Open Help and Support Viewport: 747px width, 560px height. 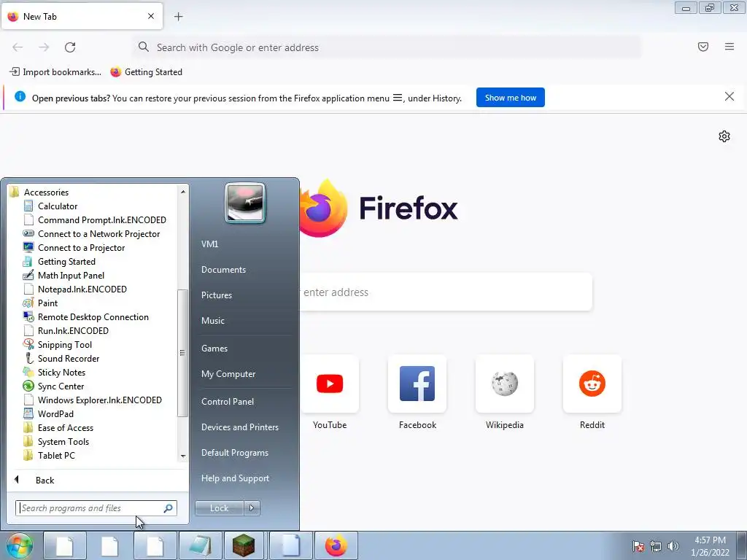[235, 478]
